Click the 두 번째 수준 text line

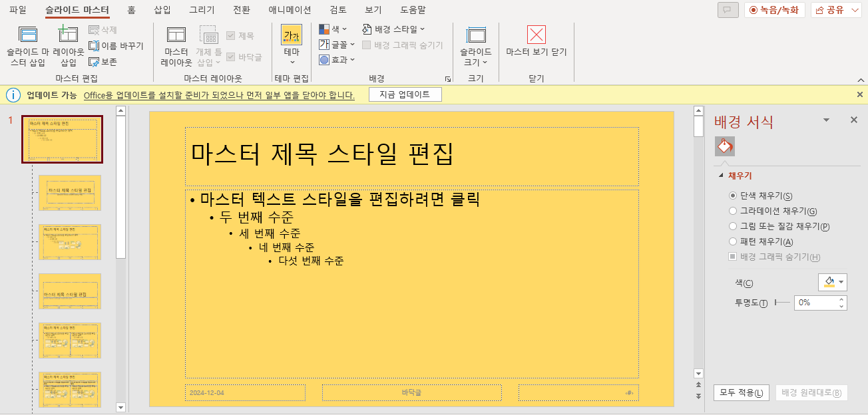[x=257, y=217]
